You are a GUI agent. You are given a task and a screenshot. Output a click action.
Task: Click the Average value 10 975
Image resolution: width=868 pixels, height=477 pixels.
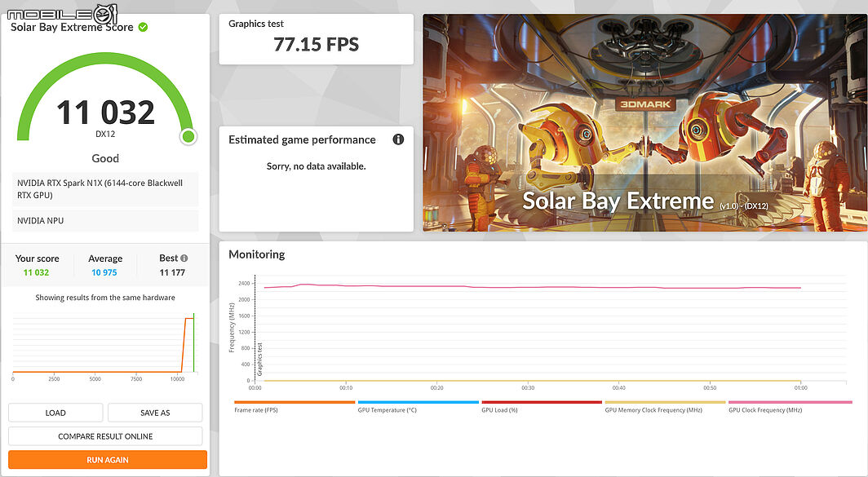click(104, 272)
